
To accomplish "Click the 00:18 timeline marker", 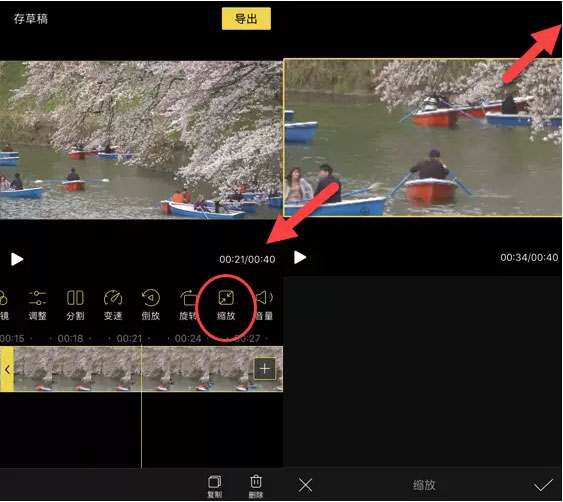I will click(70, 339).
